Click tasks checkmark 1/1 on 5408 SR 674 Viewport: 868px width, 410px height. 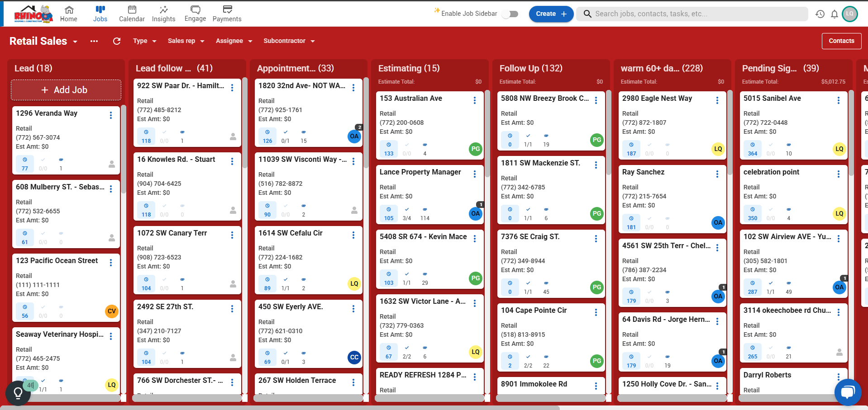coord(407,278)
